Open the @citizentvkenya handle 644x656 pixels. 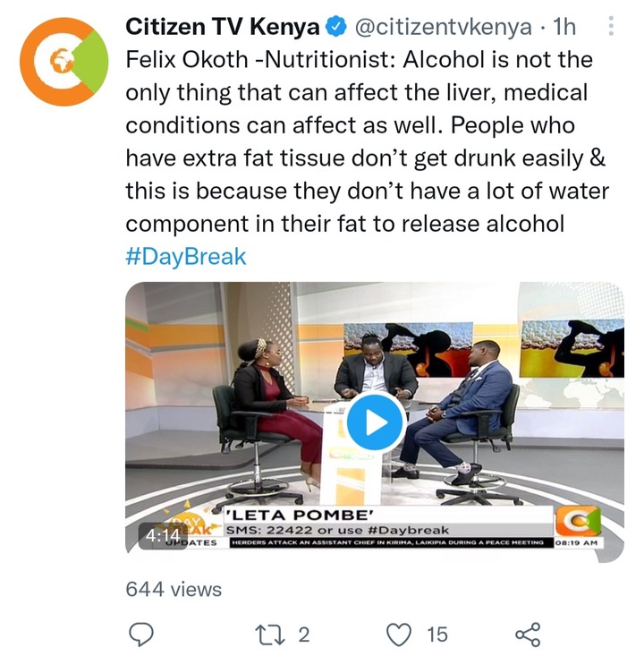[x=443, y=27]
